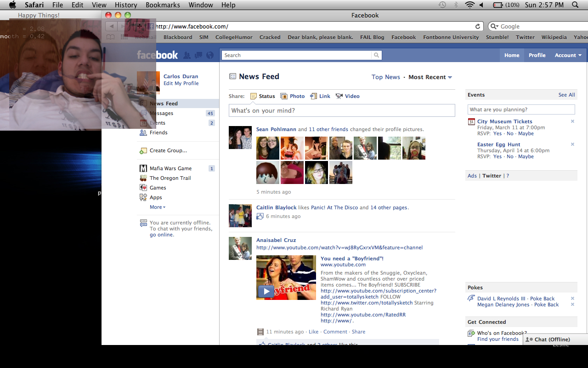
Task: Click the Photo share icon
Action: [284, 96]
